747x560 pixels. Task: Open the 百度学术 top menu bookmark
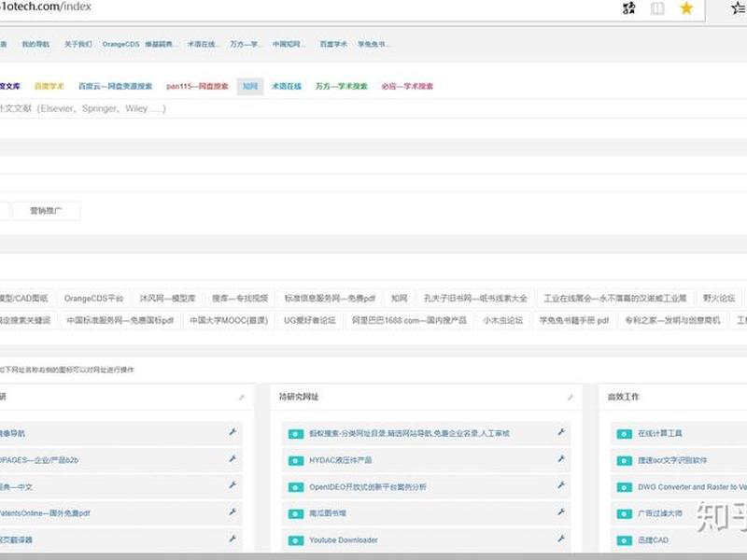tap(333, 44)
